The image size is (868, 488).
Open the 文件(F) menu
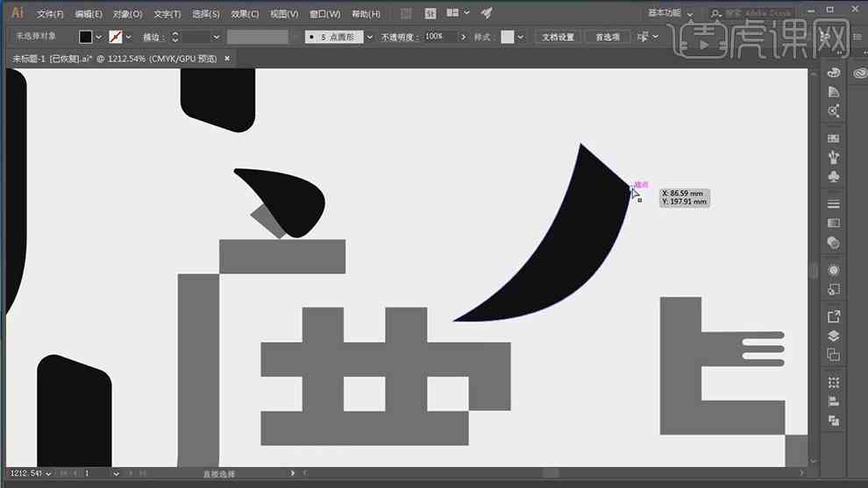[x=50, y=14]
